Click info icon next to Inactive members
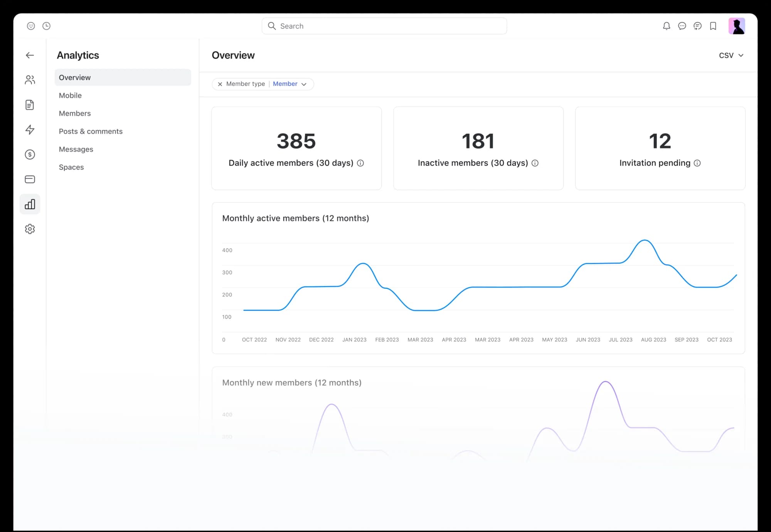The width and height of the screenshot is (771, 532). click(x=535, y=163)
